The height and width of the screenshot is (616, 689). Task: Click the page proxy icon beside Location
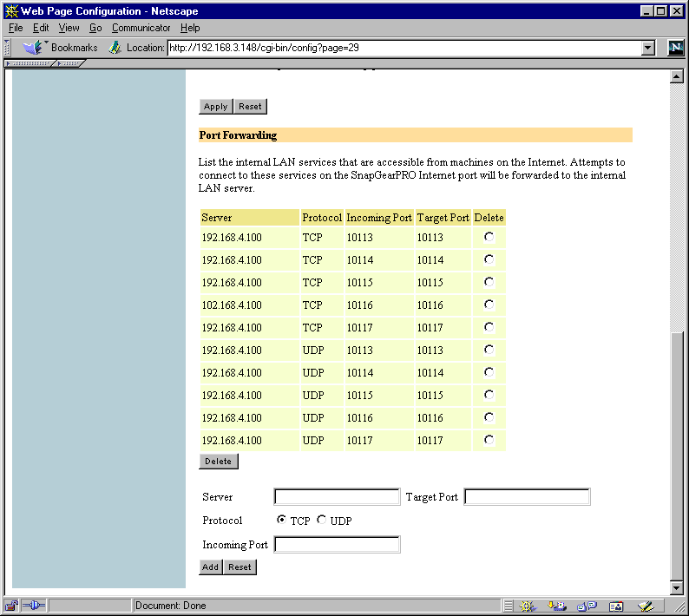coord(115,48)
